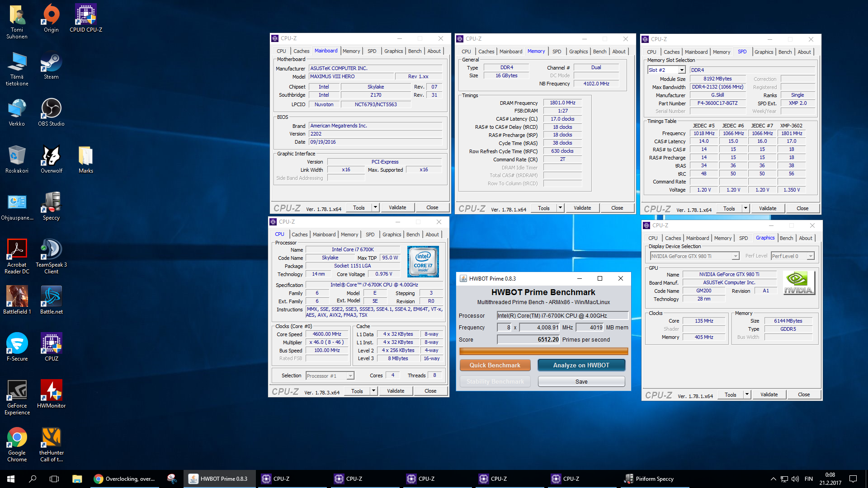Click the NVIDIA logo in Graphics window

(x=798, y=283)
